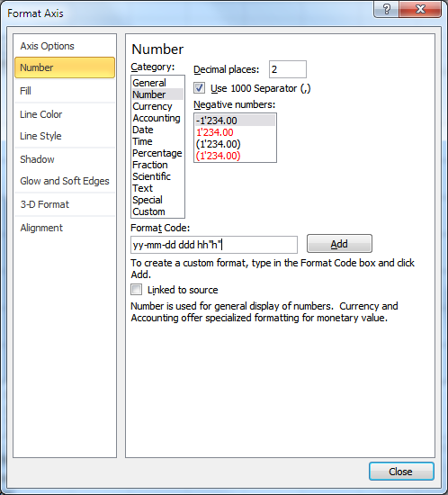This screenshot has height=495, width=448.
Task: Enable the Linked to source checkbox
Action: point(137,290)
